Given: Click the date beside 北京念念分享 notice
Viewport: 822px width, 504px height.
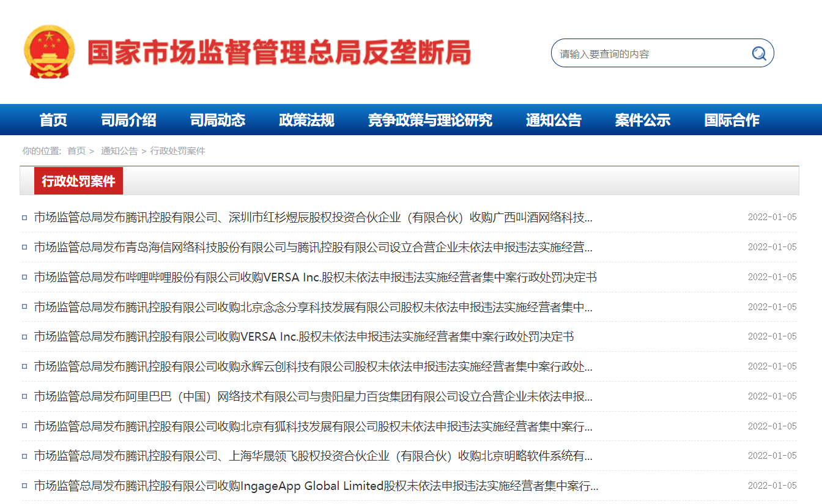Looking at the screenshot, I should pos(772,307).
